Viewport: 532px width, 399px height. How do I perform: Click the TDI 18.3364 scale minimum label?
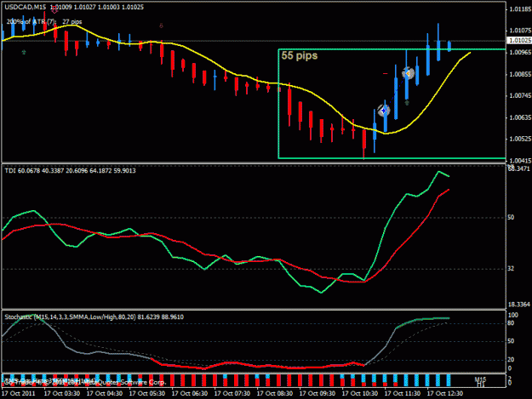(x=518, y=305)
